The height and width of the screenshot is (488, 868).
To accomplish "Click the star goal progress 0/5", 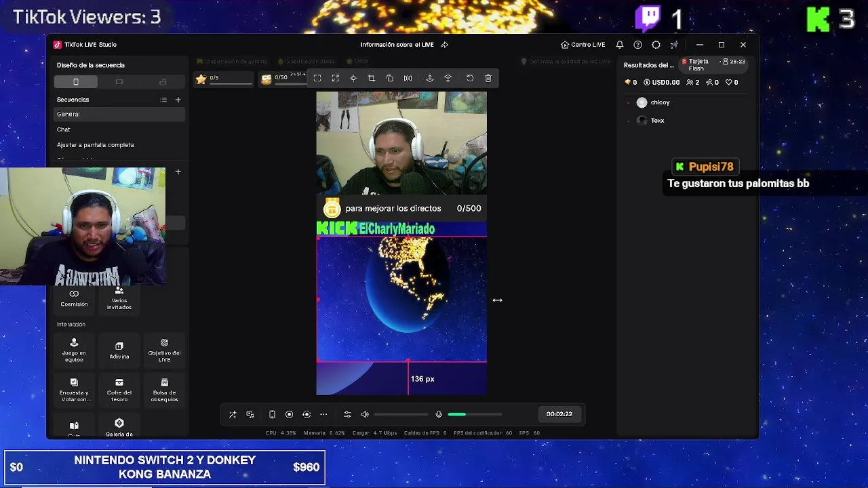I will point(223,79).
